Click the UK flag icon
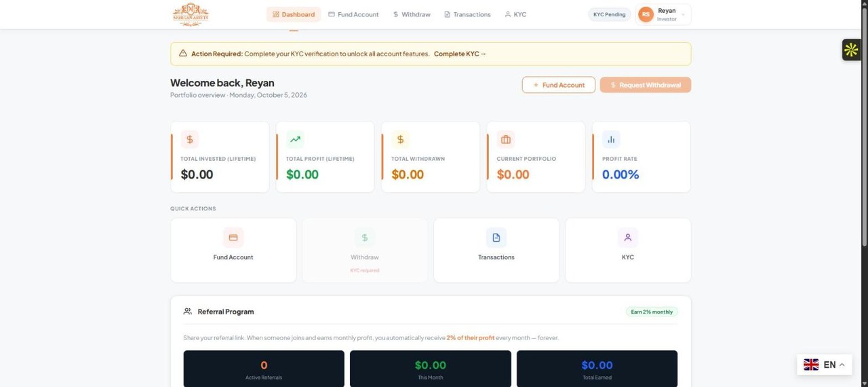Screen dimensions: 868x387 (x=811, y=365)
